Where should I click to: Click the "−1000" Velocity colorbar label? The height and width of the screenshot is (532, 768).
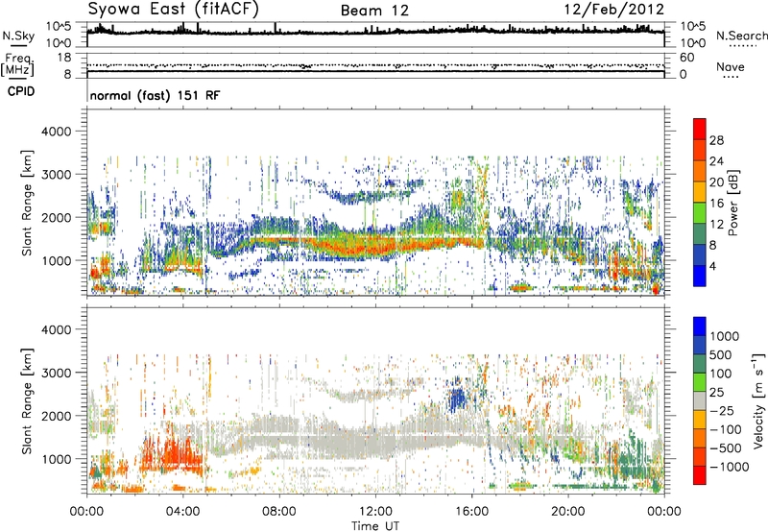[730, 467]
